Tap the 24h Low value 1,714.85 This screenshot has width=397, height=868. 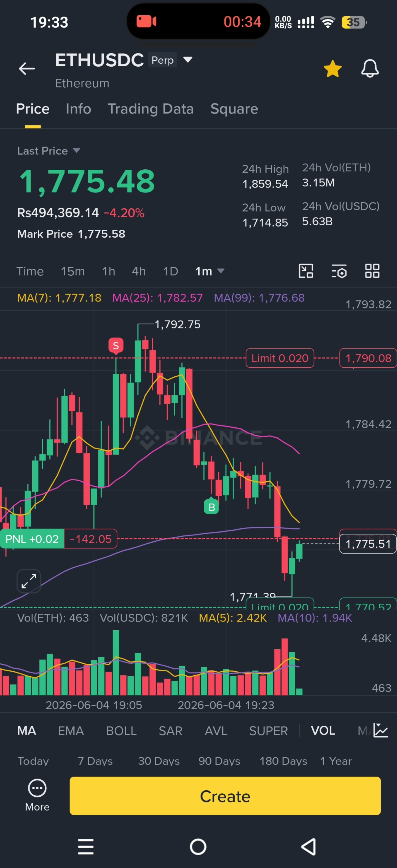[x=265, y=223]
